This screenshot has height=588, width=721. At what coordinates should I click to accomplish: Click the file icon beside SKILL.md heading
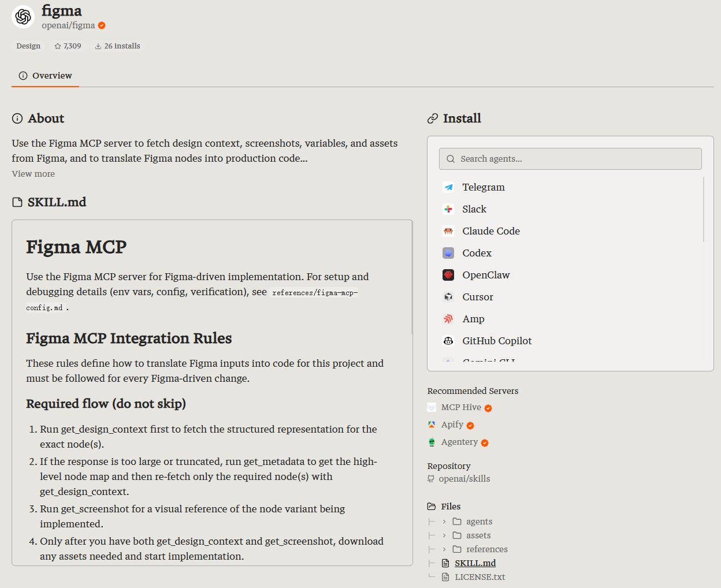[x=17, y=202]
